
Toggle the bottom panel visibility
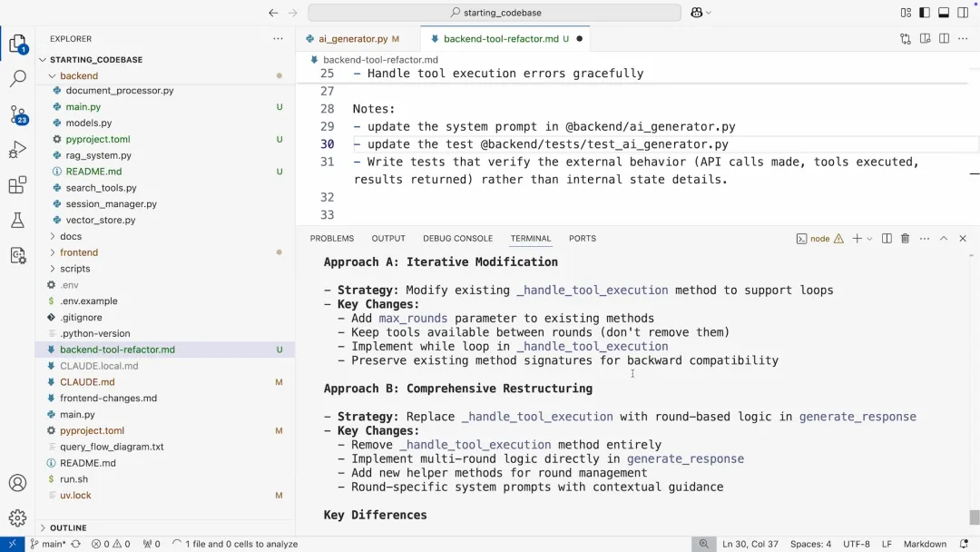(944, 13)
